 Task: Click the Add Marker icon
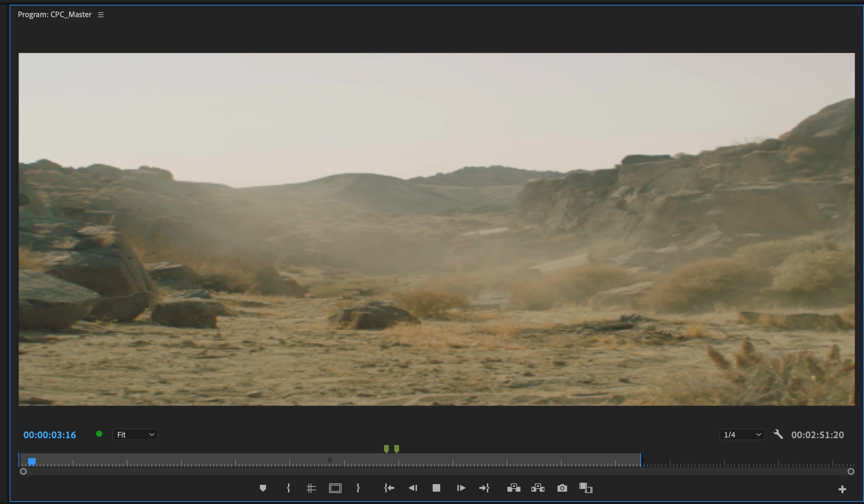coord(263,488)
